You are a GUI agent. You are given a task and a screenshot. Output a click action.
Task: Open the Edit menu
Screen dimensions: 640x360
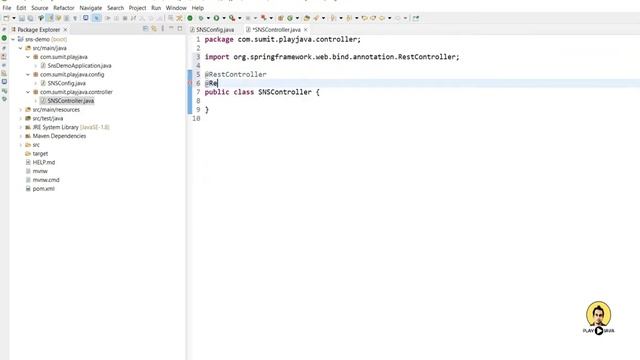(x=21, y=8)
